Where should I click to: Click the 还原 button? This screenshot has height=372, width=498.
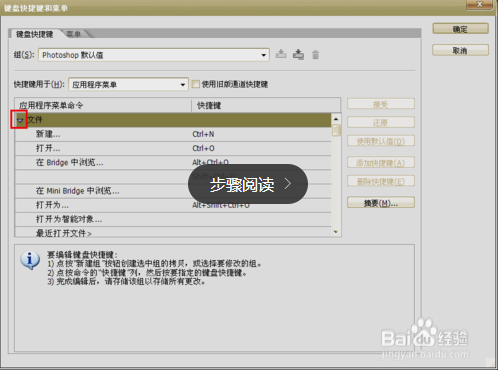(381, 123)
